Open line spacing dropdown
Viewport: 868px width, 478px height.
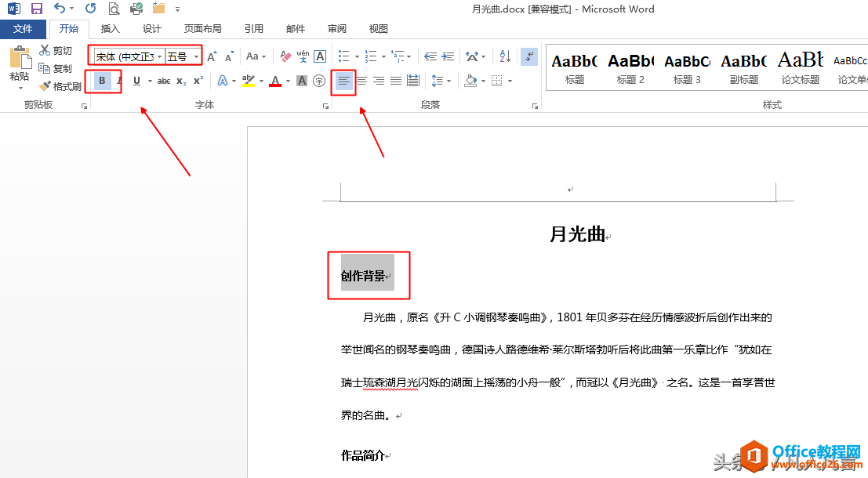(441, 81)
